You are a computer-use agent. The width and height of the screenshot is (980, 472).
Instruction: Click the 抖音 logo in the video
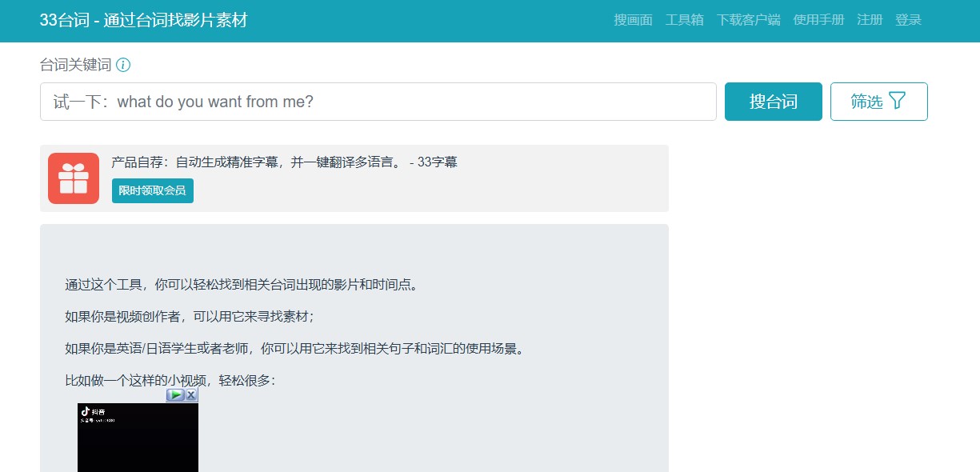[x=86, y=411]
